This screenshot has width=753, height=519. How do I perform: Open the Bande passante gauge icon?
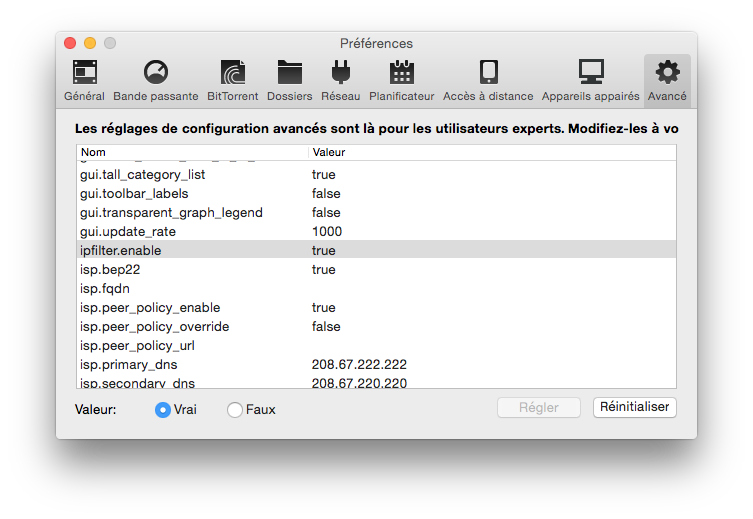pyautogui.click(x=156, y=72)
